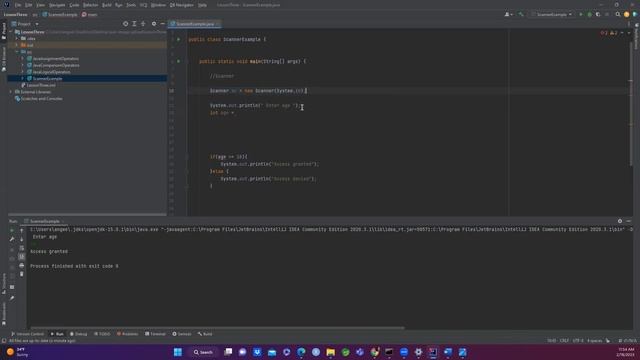Viewport: 640px width, 360px height.
Task: Click the Windows Start button
Action: [178, 352]
